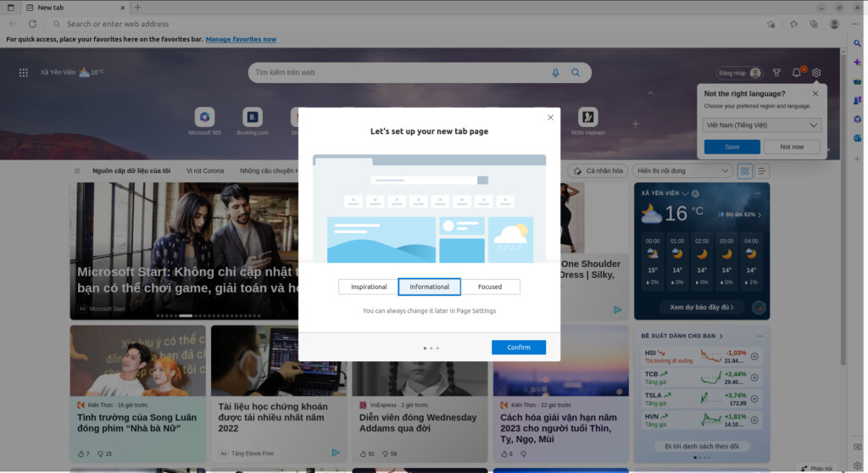Click the 'Manage favorites now' link
The image size is (868, 473).
241,39
